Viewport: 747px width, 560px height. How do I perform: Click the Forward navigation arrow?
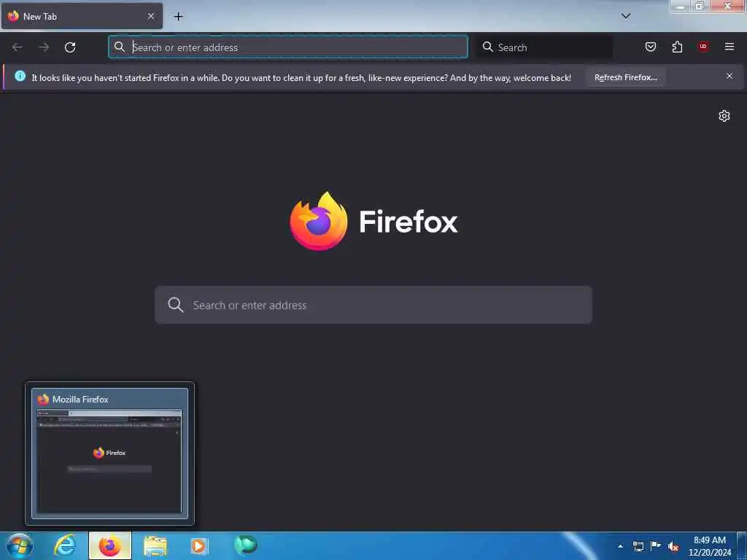pyautogui.click(x=44, y=47)
